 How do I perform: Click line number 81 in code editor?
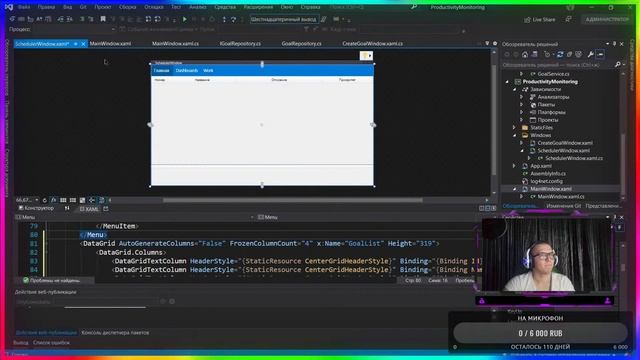[x=34, y=244]
